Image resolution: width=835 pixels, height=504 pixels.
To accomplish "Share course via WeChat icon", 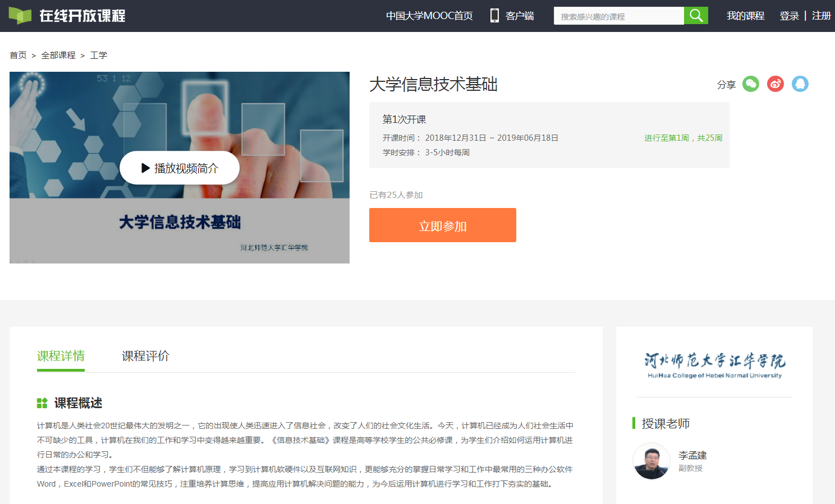I will click(750, 84).
